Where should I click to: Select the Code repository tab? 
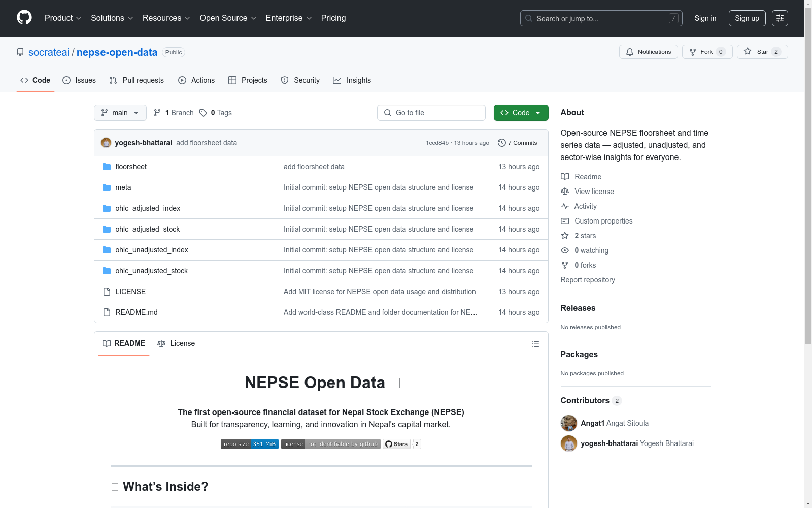coord(36,80)
